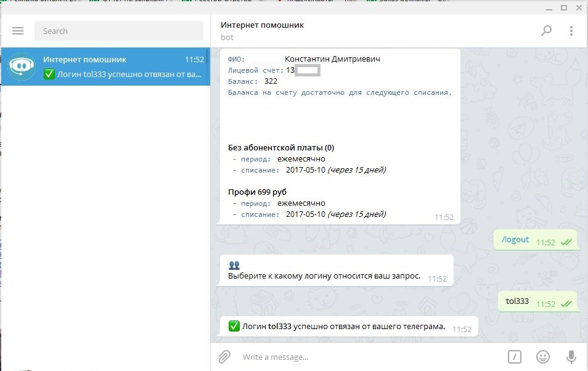
Task: Open search in chat magnifier icon
Action: point(546,30)
